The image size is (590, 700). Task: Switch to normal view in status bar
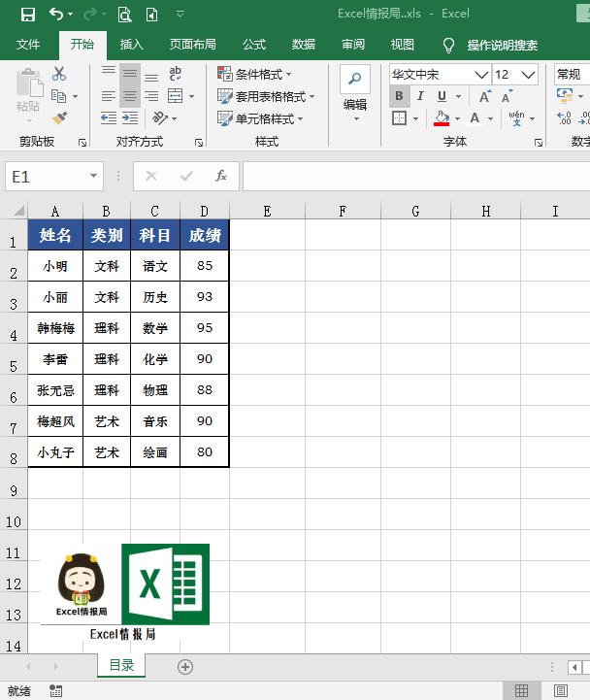(x=522, y=690)
